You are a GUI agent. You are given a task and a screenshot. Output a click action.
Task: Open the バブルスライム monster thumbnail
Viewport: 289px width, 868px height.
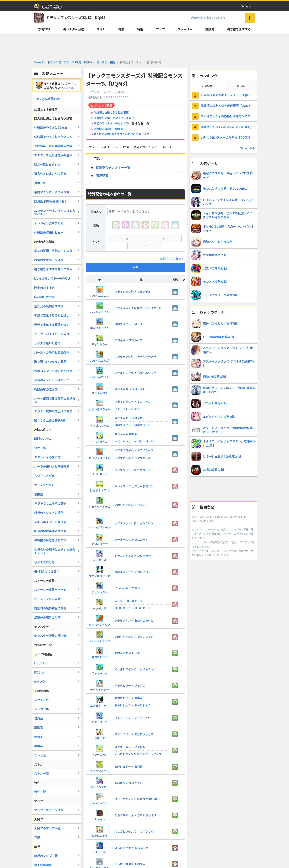click(x=99, y=306)
